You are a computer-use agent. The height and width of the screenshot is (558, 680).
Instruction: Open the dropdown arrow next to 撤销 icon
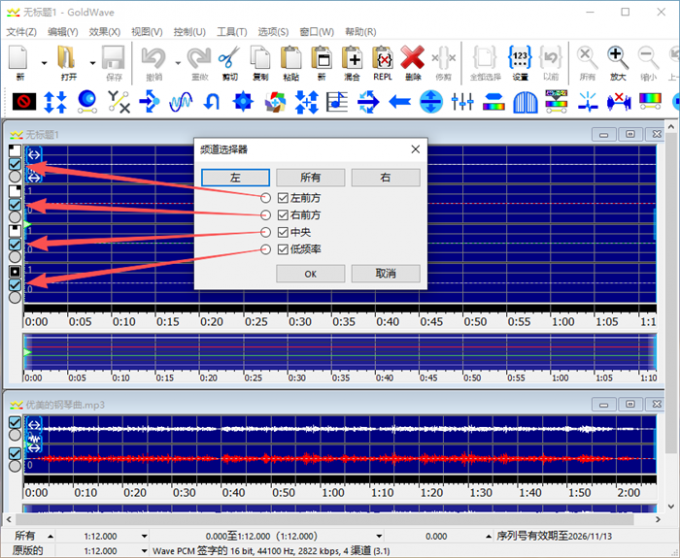tap(178, 63)
